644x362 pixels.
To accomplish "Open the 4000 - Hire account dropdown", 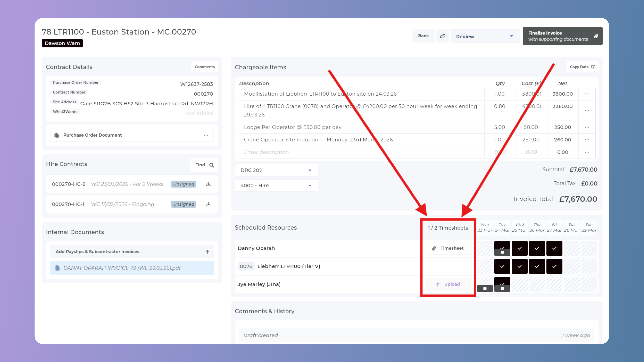I will coord(276,186).
